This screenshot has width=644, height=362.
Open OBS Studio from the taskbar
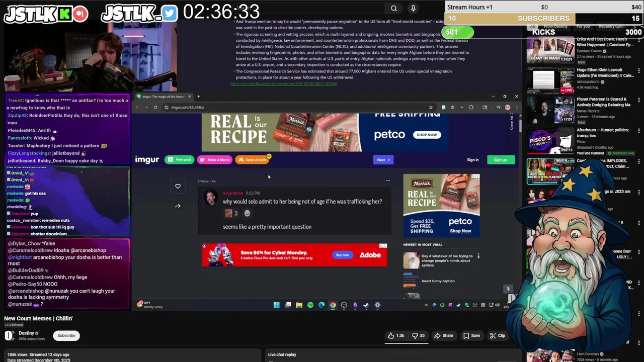pyautogui.click(x=344, y=305)
